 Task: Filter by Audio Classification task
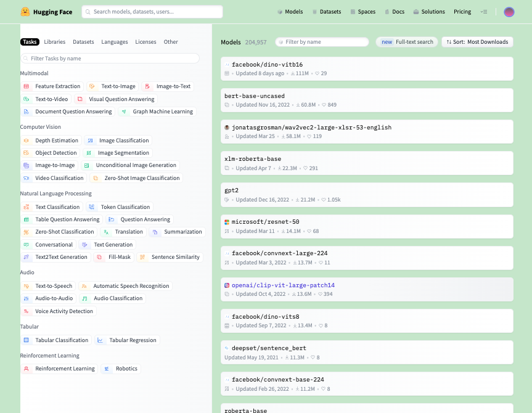point(112,298)
